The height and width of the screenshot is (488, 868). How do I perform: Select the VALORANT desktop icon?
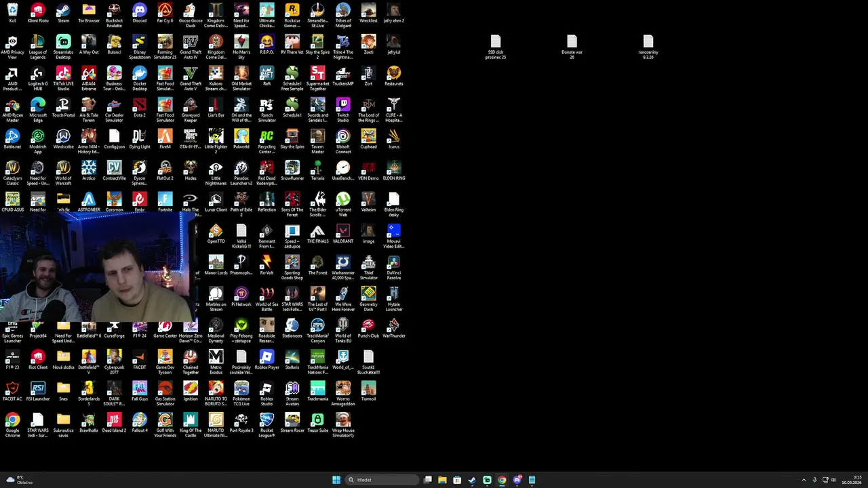(x=343, y=233)
